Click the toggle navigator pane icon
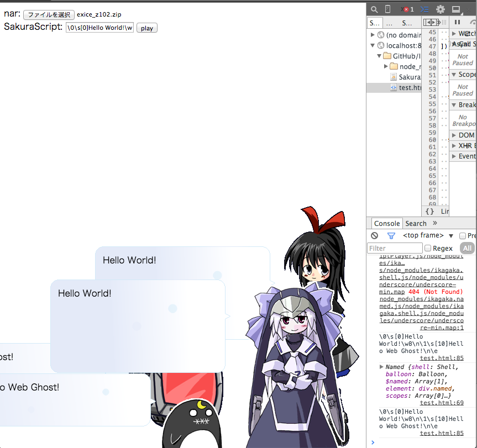The width and height of the screenshot is (477, 448). [432, 23]
